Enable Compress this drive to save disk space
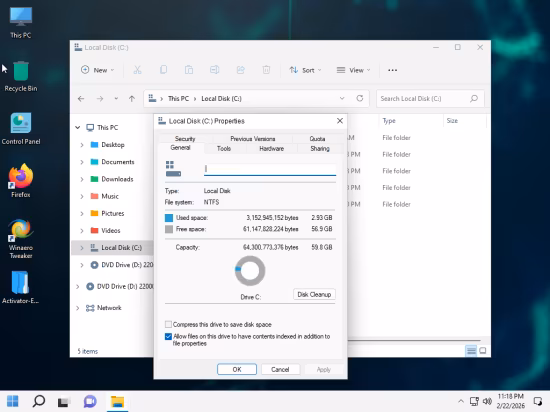The height and width of the screenshot is (412, 550). pos(168,324)
